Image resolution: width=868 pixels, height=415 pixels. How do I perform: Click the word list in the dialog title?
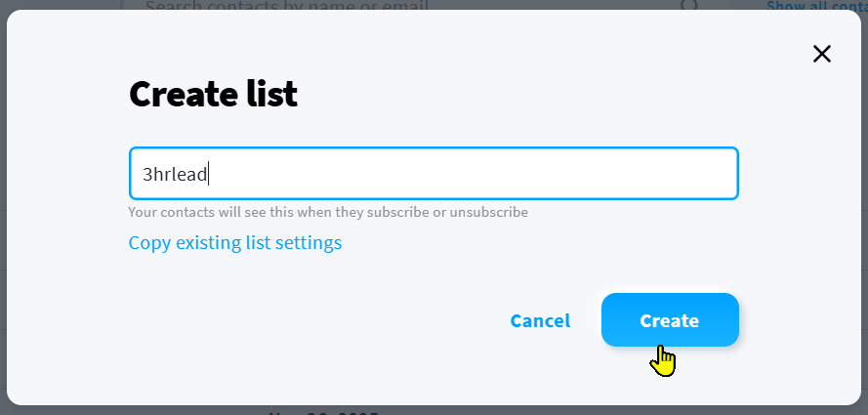(x=271, y=95)
